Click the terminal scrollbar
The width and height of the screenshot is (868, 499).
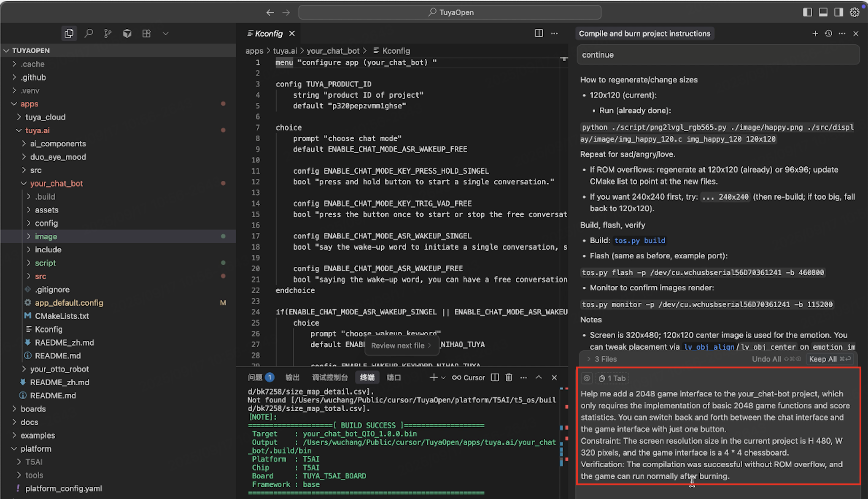click(564, 439)
